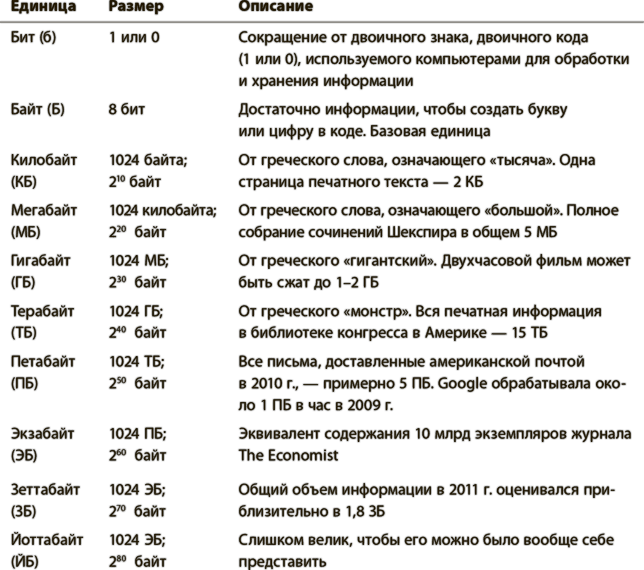
Task: Click the '(ЙБ)' abbreviation
Action: tap(24, 561)
